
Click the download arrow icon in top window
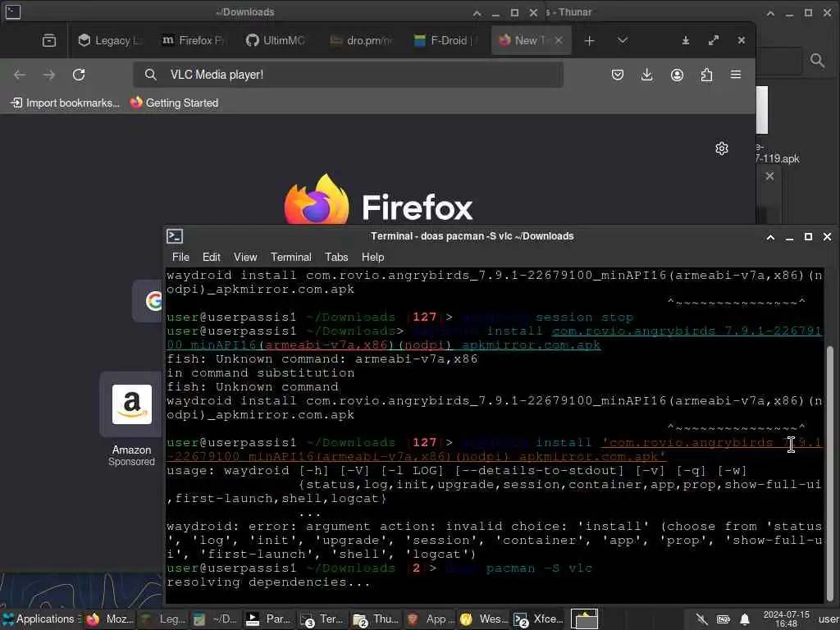tap(685, 40)
